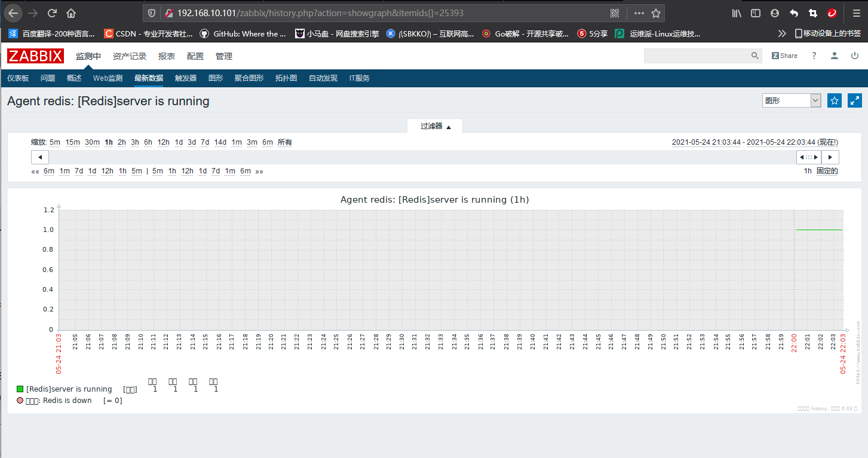Open the browser library icon
Image resolution: width=868 pixels, height=458 pixels.
tap(737, 13)
